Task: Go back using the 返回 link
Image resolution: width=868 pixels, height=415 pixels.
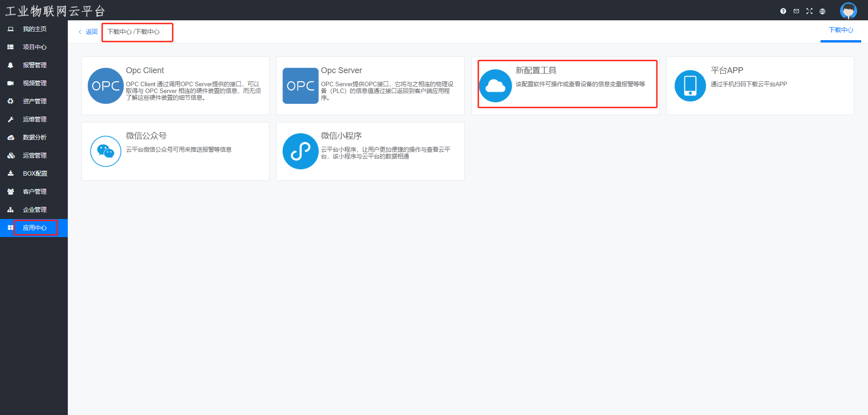Action: tap(89, 32)
